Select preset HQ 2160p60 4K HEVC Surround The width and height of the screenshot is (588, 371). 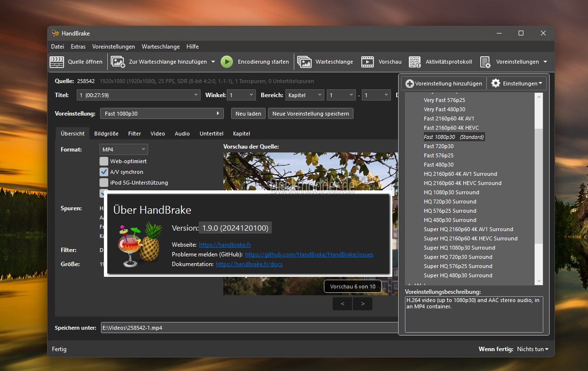[463, 183]
